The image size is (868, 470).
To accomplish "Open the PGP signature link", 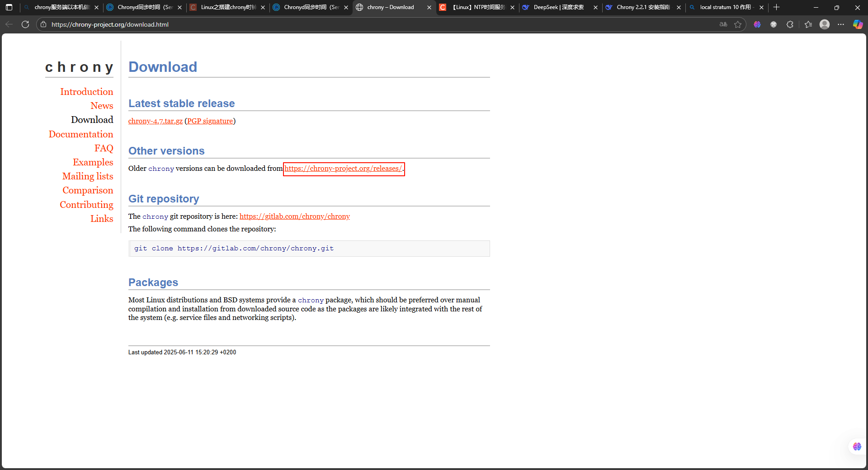I will click(x=210, y=121).
